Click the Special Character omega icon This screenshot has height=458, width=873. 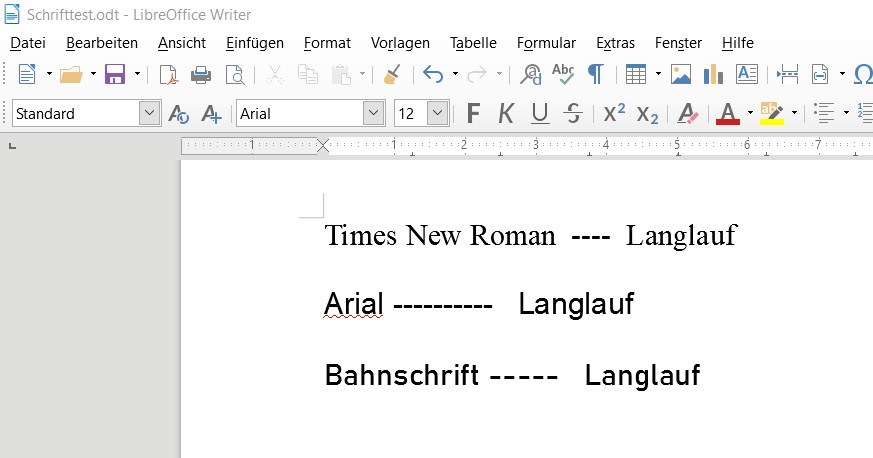[863, 74]
